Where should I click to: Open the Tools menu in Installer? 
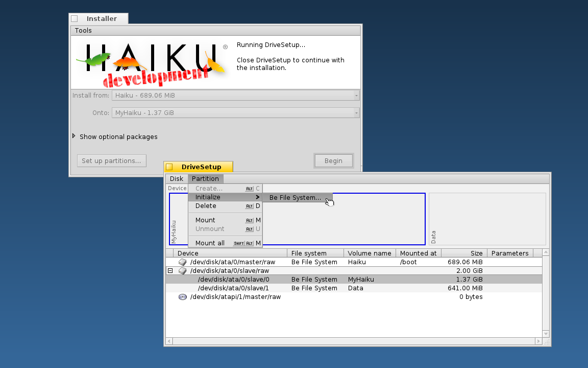pos(83,31)
